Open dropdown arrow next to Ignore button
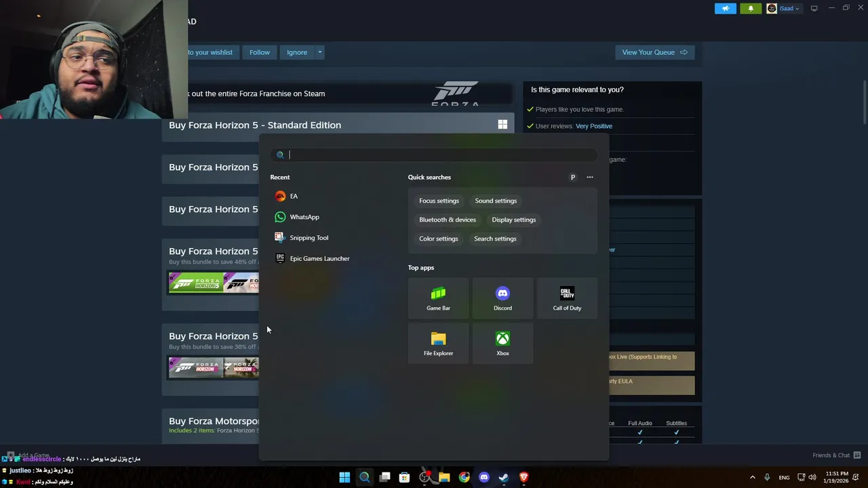 (319, 52)
